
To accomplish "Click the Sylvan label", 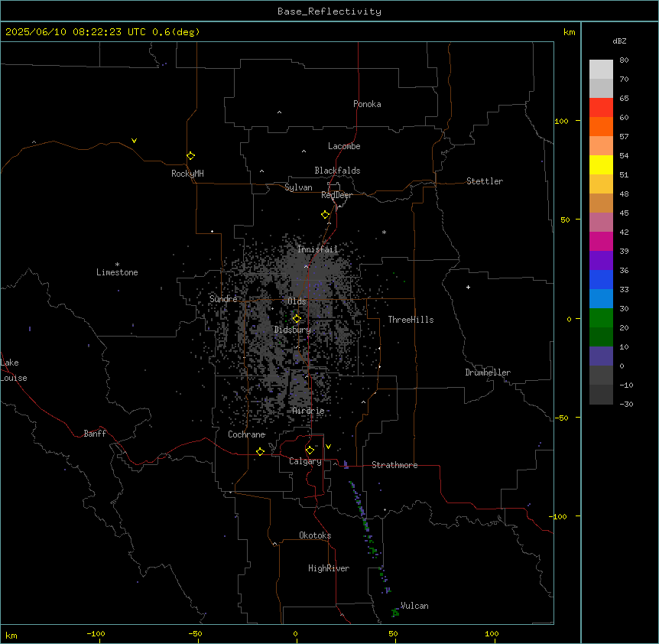I will [298, 187].
